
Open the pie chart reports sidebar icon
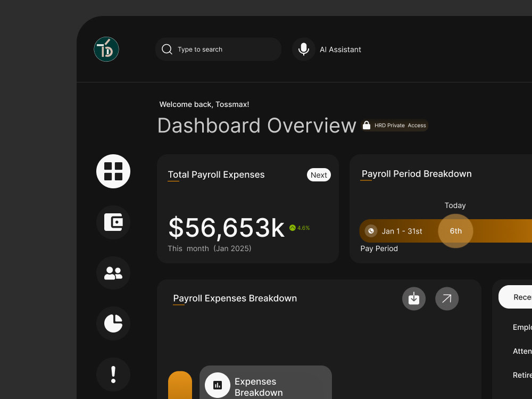113,323
